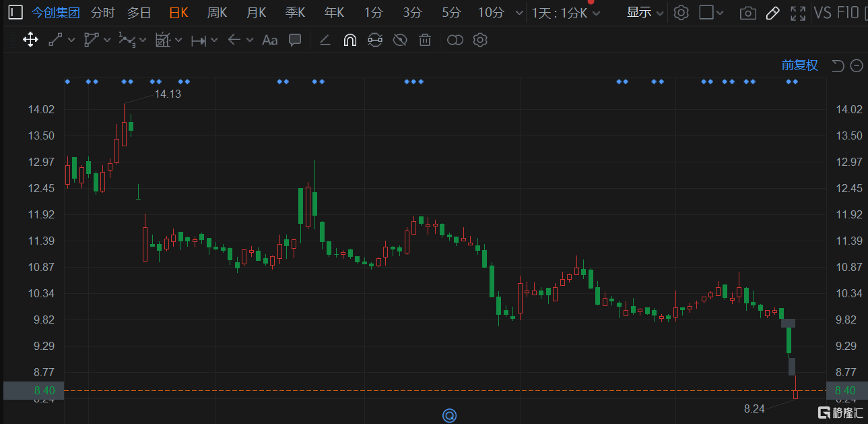The width and height of the screenshot is (868, 424).
Task: Click the minus circle zoom-out icon
Action: click(x=857, y=65)
